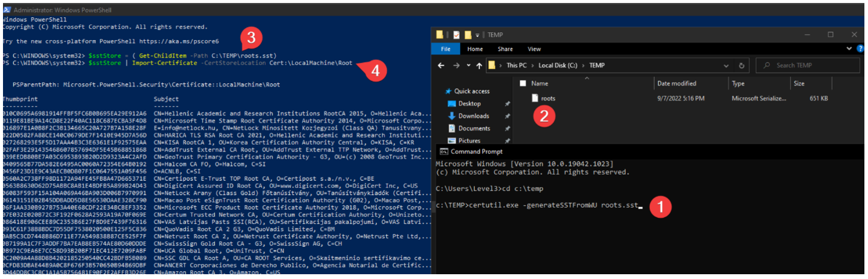Click the certutil command line in Command Prompt

pos(539,207)
